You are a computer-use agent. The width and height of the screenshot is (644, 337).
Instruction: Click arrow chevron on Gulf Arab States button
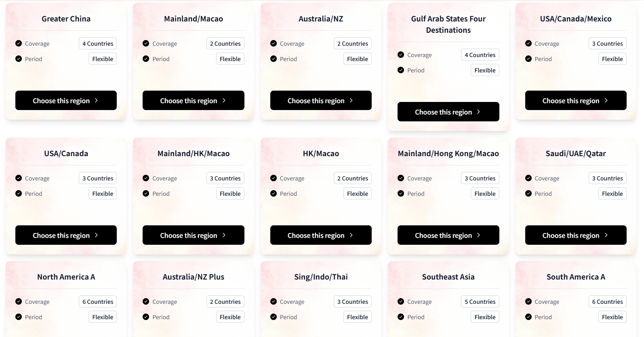coord(478,112)
